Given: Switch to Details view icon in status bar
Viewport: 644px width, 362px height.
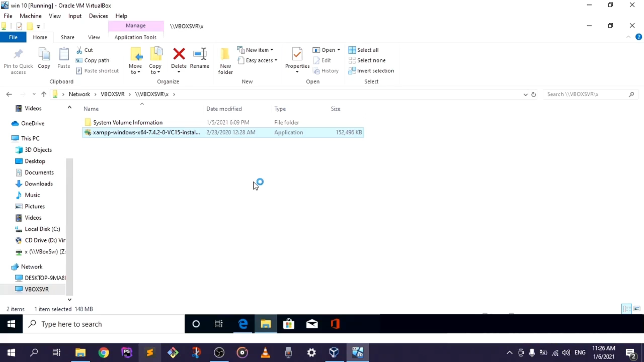Looking at the screenshot, I should click(627, 309).
